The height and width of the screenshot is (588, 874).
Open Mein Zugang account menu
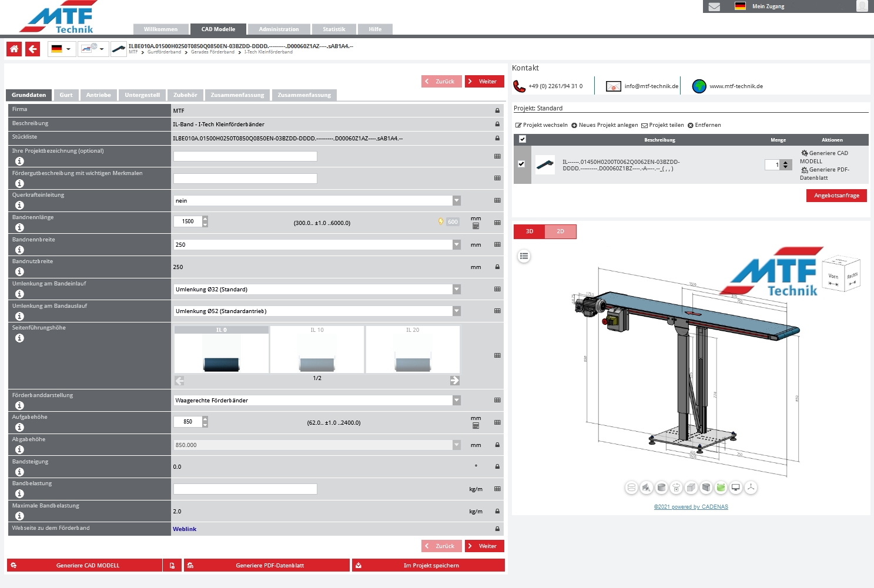click(768, 6)
